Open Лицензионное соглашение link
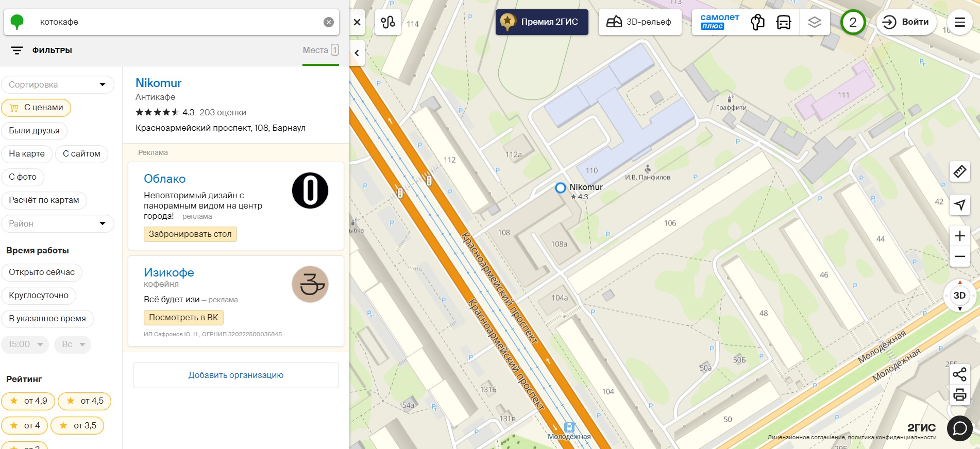 click(806, 437)
